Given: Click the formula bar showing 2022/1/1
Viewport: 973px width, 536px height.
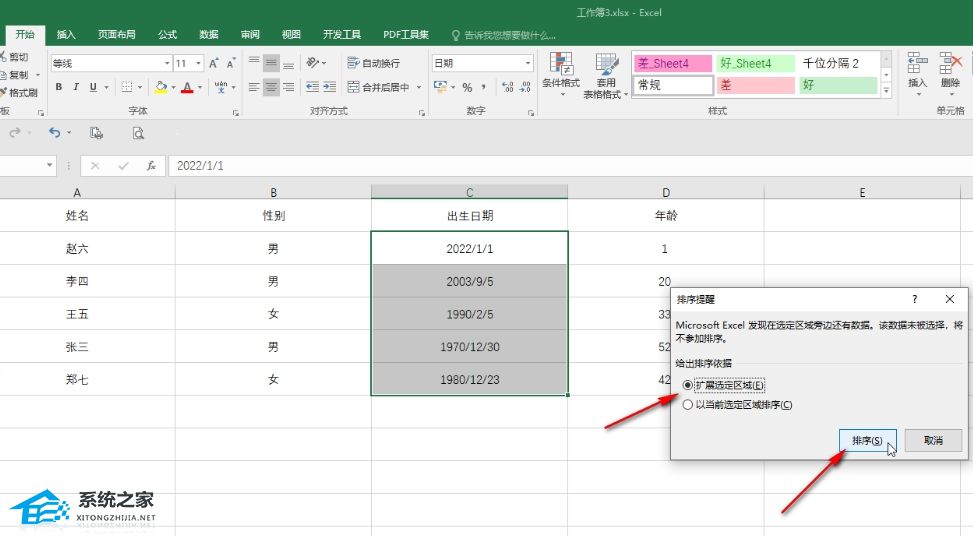Looking at the screenshot, I should (x=570, y=166).
